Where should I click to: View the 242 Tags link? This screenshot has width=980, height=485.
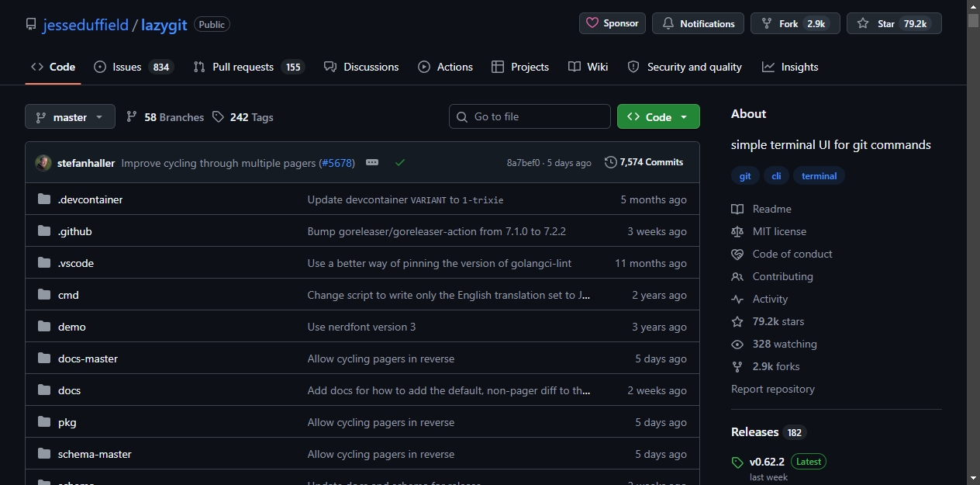[243, 117]
